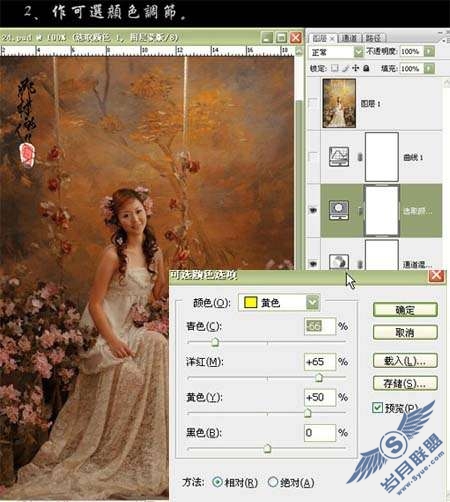Close the 图层 tab using its x
The image size is (450, 502).
pyautogui.click(x=332, y=39)
